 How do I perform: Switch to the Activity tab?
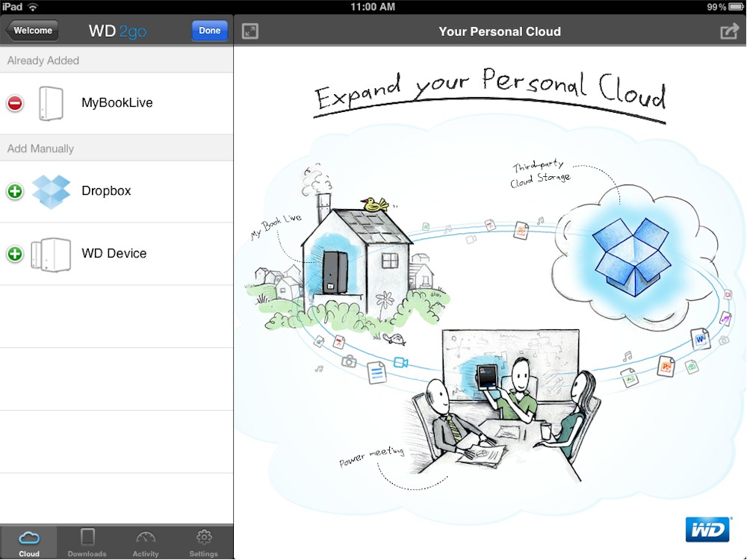(146, 543)
